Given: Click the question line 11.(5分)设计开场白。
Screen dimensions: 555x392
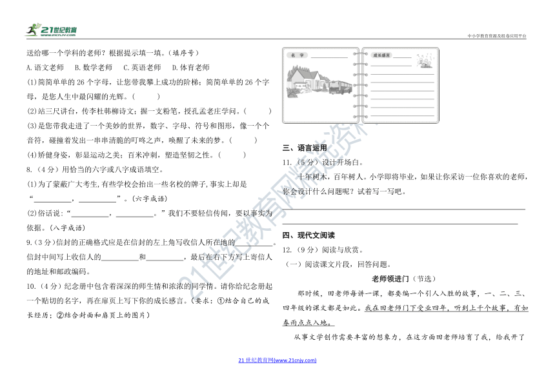Looking at the screenshot, I should click(323, 162).
